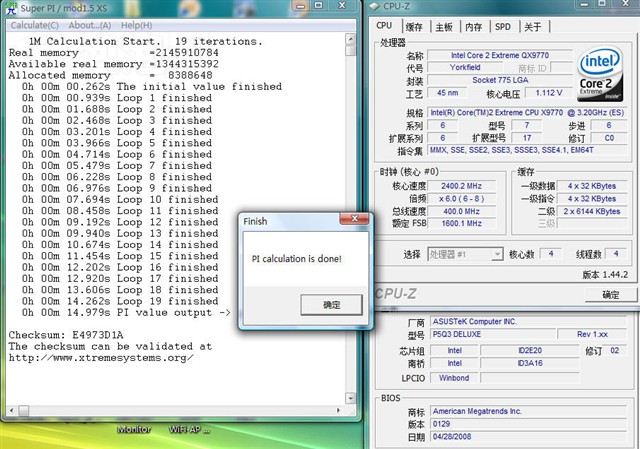Click the x 6.0 ( 6 - 8 ) multiplier value
The width and height of the screenshot is (640, 449).
point(462,199)
